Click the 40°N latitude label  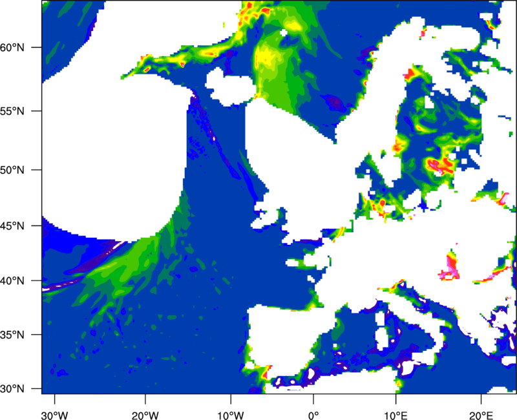pos(12,280)
